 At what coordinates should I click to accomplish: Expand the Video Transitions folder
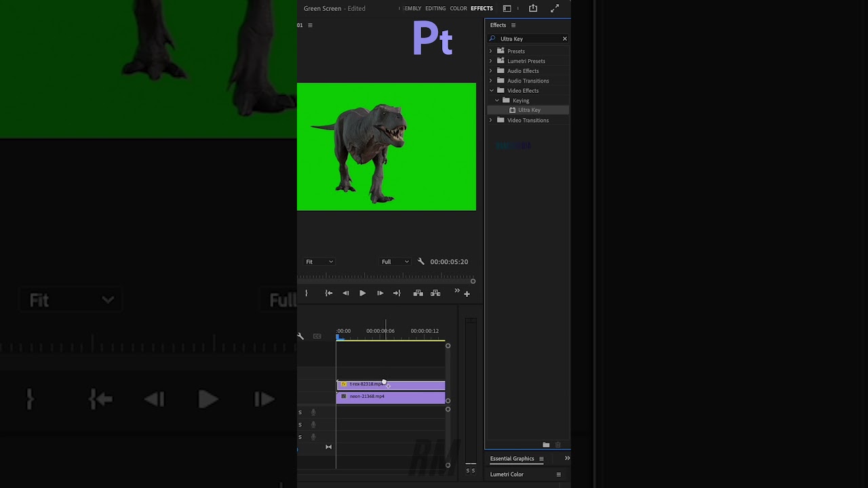point(491,120)
